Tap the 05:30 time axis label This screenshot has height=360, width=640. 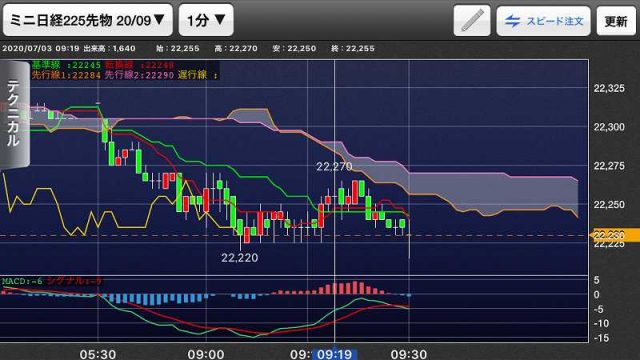click(x=98, y=354)
